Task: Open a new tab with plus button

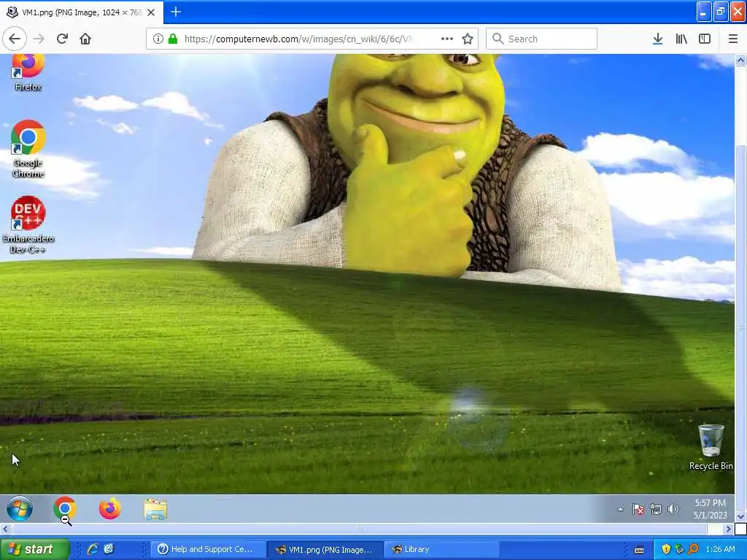Action: [176, 12]
